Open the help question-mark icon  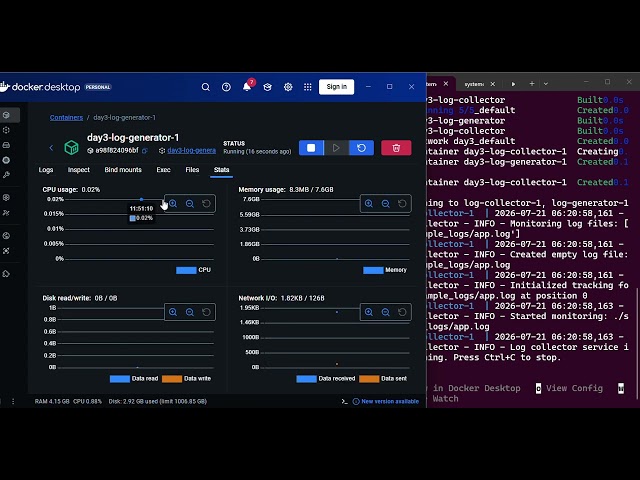[226, 87]
